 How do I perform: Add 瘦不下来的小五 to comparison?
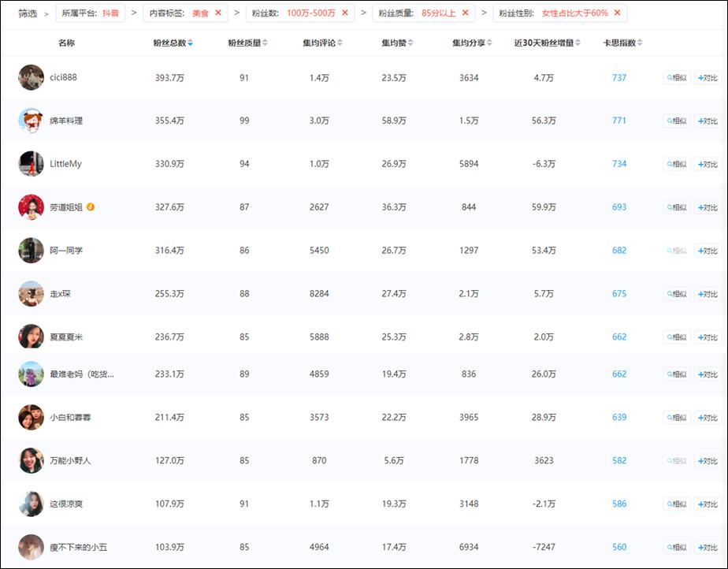click(x=708, y=547)
